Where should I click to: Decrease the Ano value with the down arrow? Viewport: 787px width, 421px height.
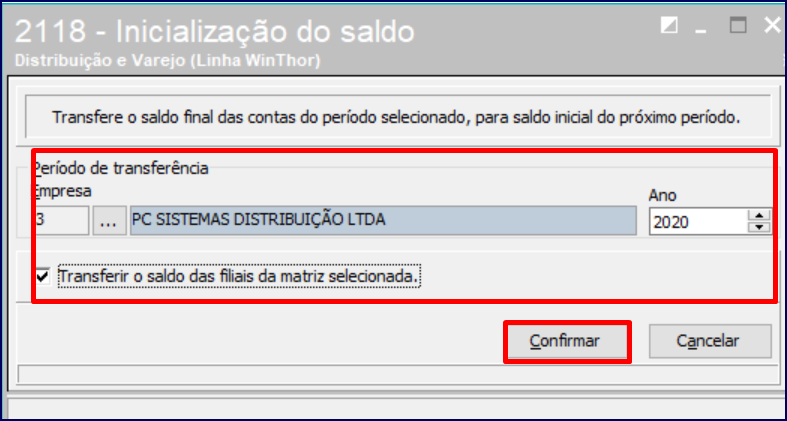[x=760, y=227]
